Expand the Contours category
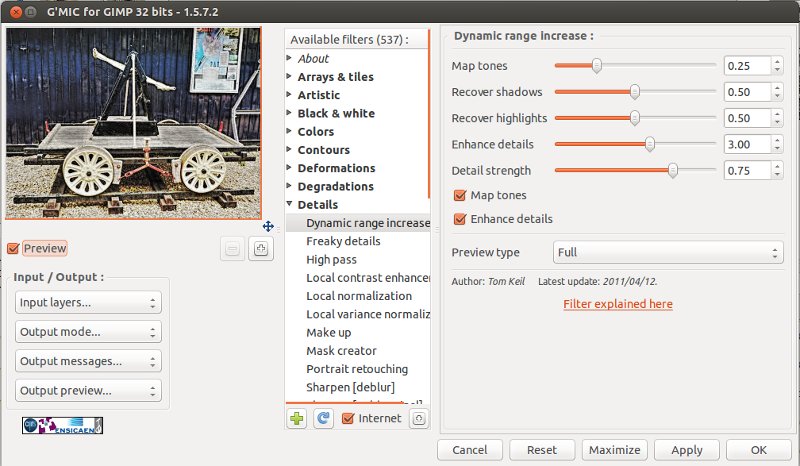 (289, 150)
